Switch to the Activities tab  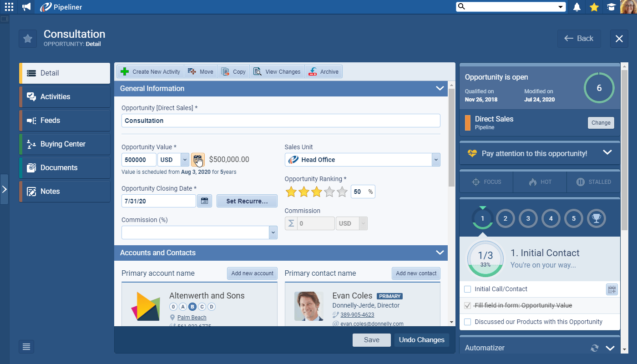pos(65,96)
